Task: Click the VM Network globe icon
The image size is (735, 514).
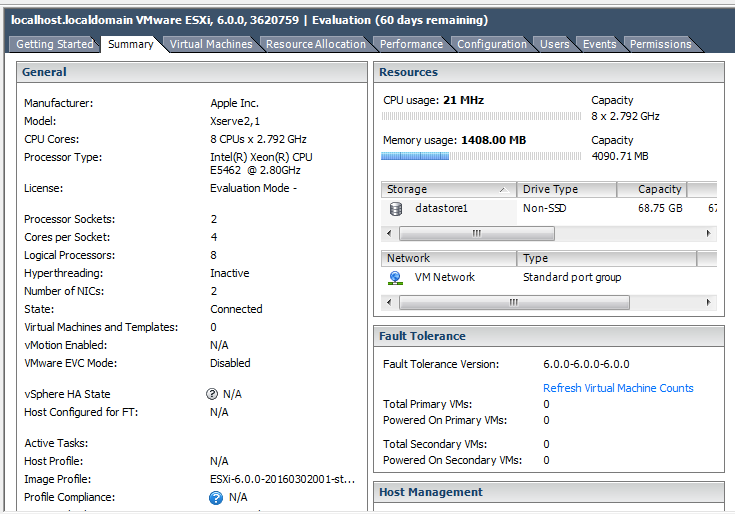Action: [395, 278]
